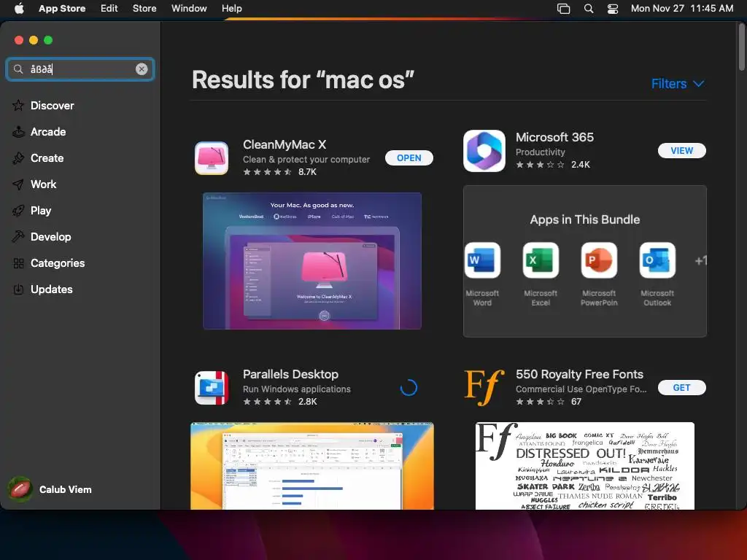This screenshot has width=747, height=560.
Task: Click the Discover star icon in sidebar
Action: point(18,105)
